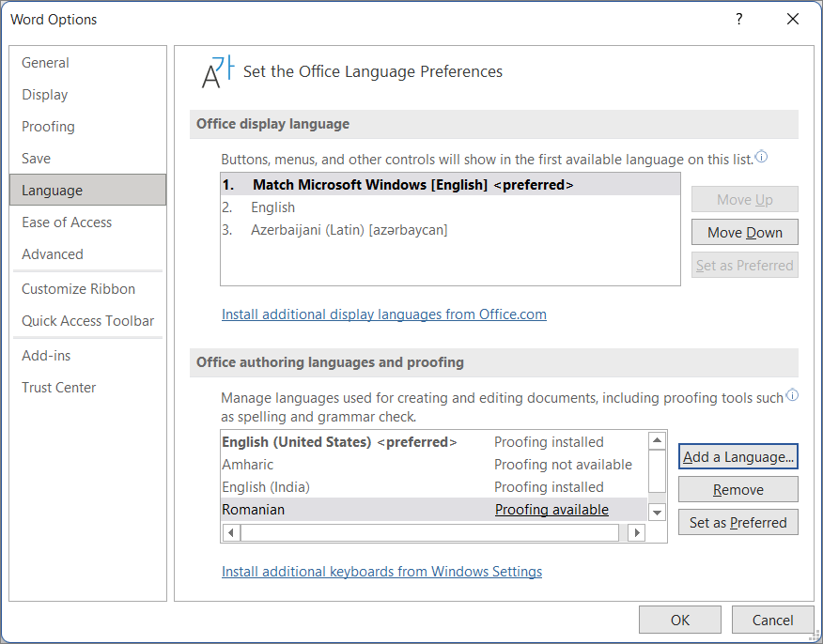This screenshot has width=823, height=644.
Task: Open the Advanced options category
Action: [x=53, y=254]
